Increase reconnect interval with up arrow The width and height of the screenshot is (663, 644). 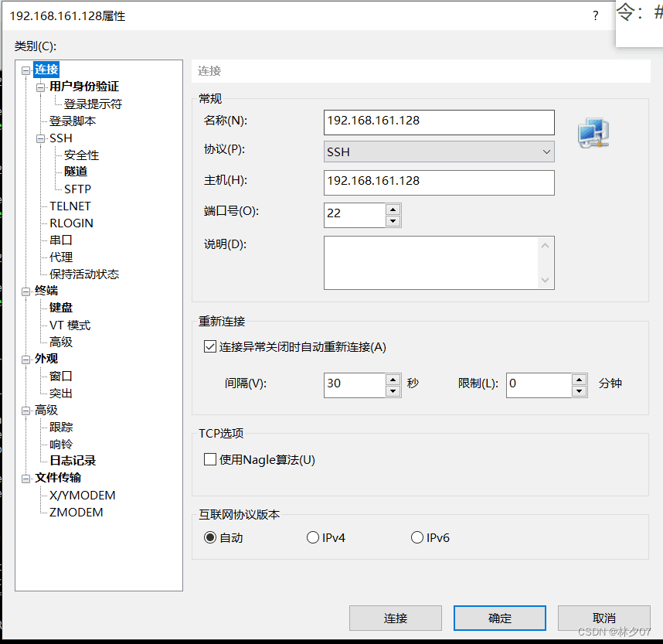(x=393, y=380)
